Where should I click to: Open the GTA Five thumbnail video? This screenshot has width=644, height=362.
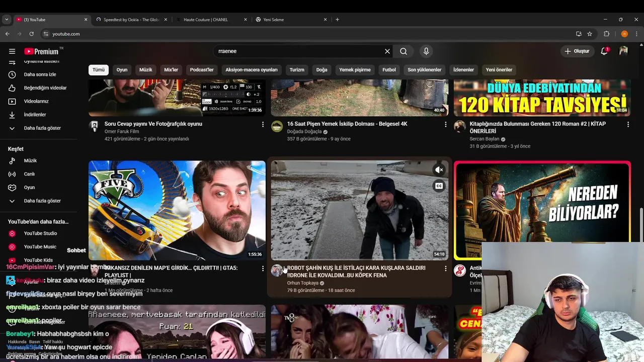[177, 210]
